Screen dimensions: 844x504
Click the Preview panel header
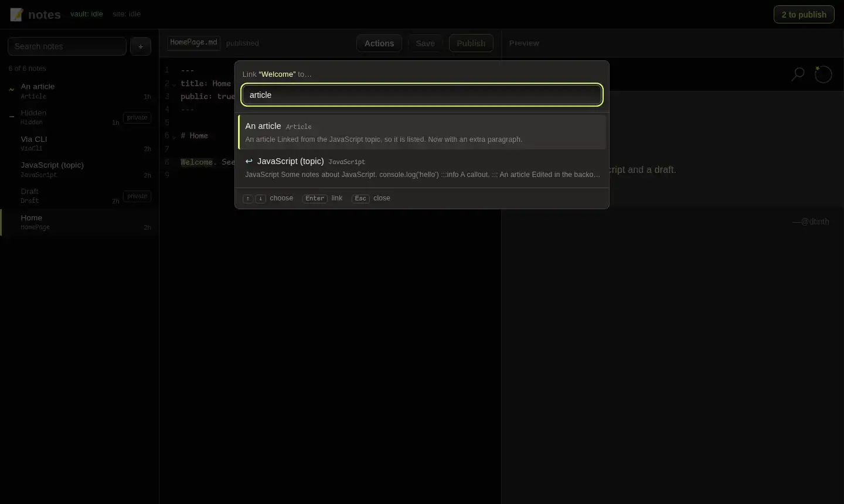pos(524,43)
